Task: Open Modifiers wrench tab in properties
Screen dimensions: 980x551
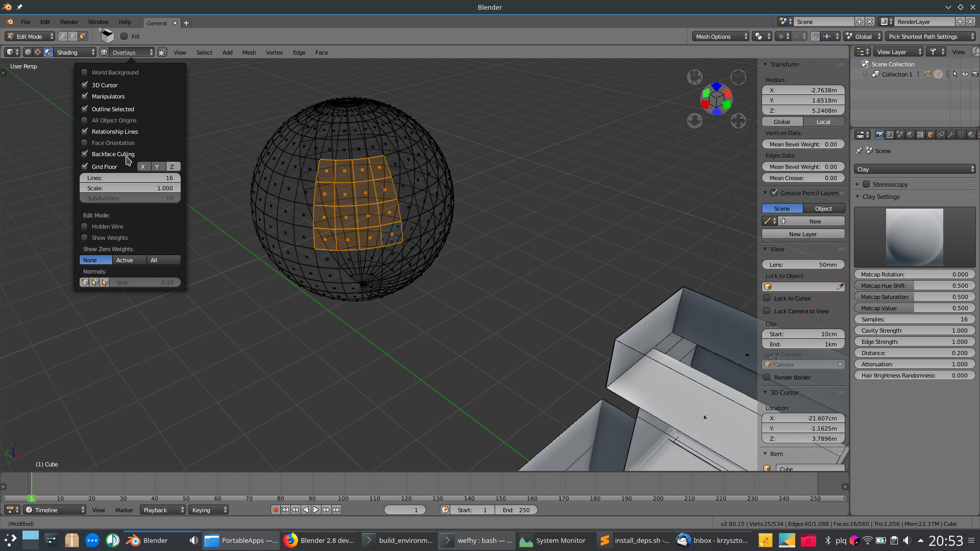Action: pyautogui.click(x=951, y=135)
